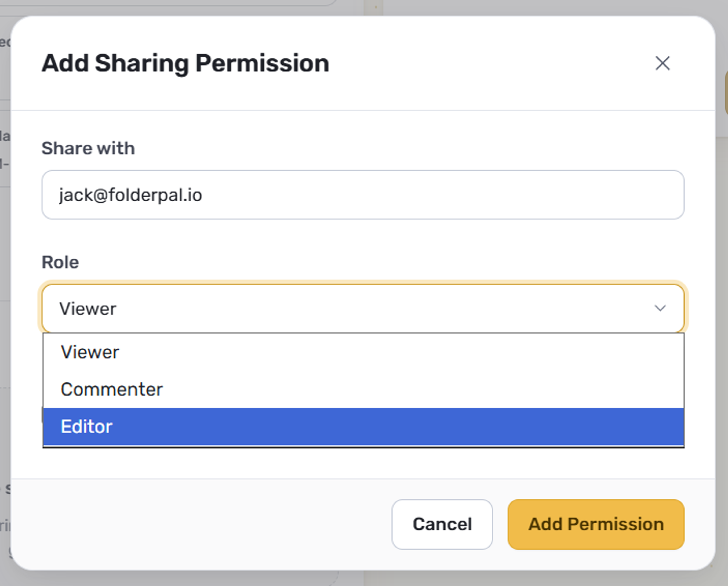Pick the highlighted Editor role option
The height and width of the screenshot is (586, 728).
coord(363,426)
